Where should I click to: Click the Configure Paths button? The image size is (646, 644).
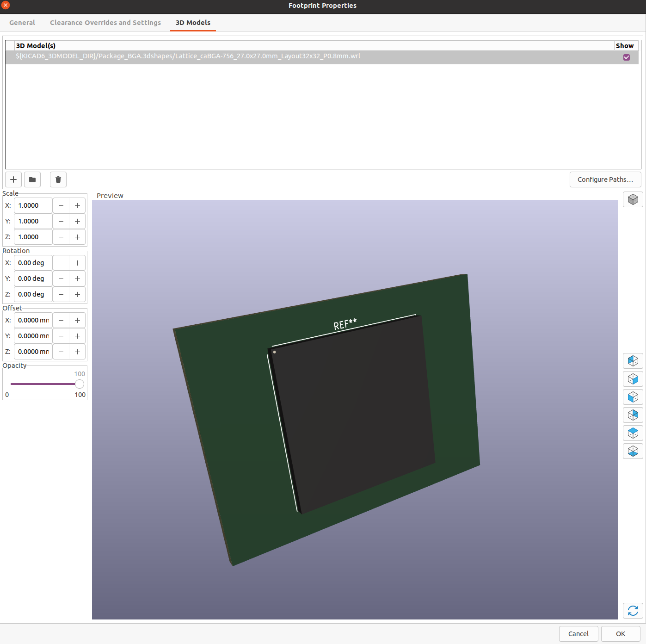point(605,180)
